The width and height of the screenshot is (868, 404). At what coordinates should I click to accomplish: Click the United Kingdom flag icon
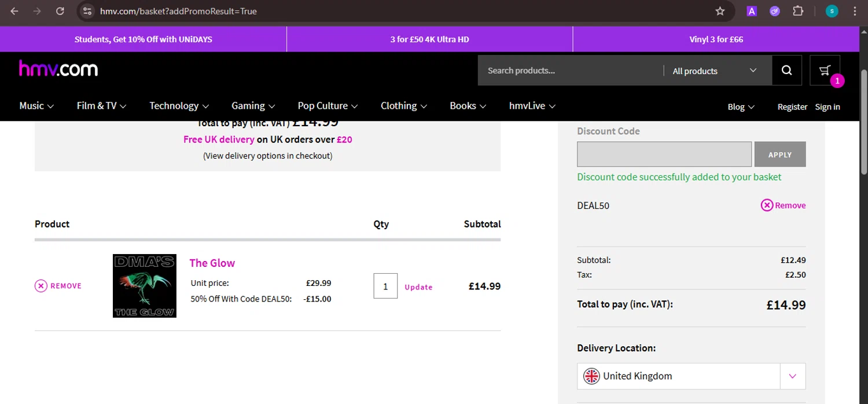[x=591, y=376]
